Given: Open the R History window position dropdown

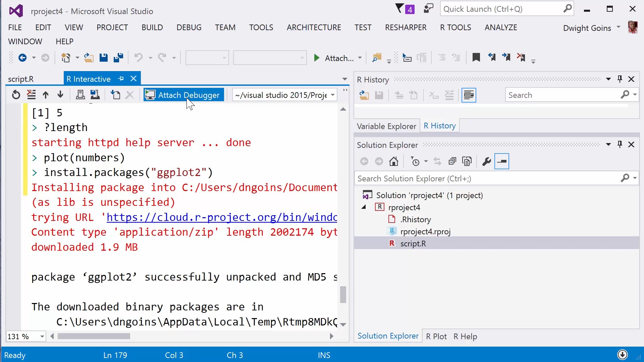Looking at the screenshot, I should point(608,79).
